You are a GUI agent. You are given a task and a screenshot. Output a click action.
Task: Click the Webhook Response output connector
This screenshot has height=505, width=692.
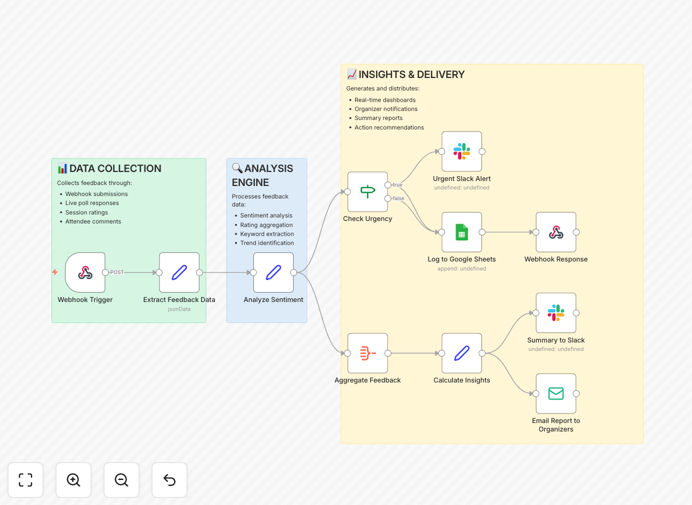point(576,232)
